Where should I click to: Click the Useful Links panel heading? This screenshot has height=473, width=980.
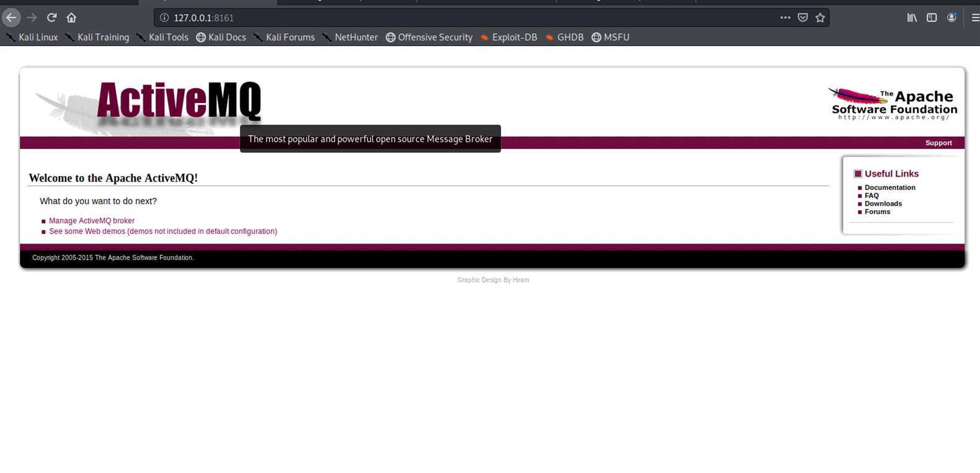click(x=891, y=174)
